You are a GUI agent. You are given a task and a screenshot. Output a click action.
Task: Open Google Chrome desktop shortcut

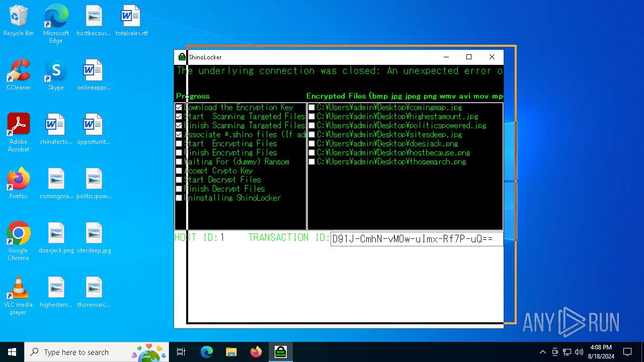19,241
